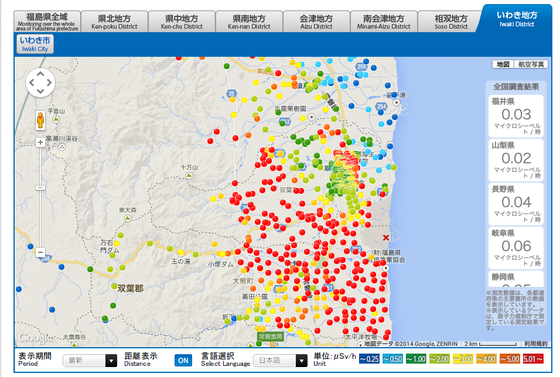The image size is (560, 377).
Task: Click the 大熊町 town label
Action: 243,281
